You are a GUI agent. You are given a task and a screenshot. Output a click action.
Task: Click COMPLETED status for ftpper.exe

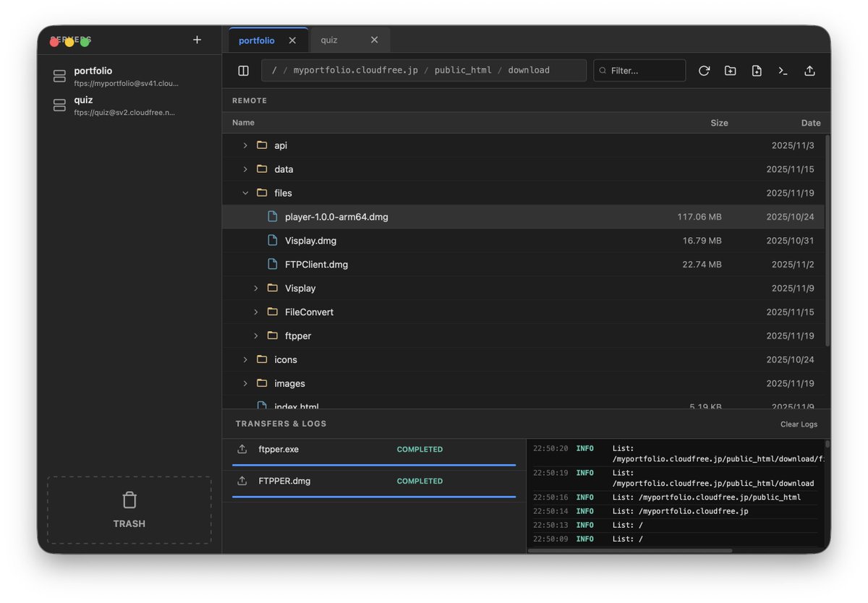420,450
